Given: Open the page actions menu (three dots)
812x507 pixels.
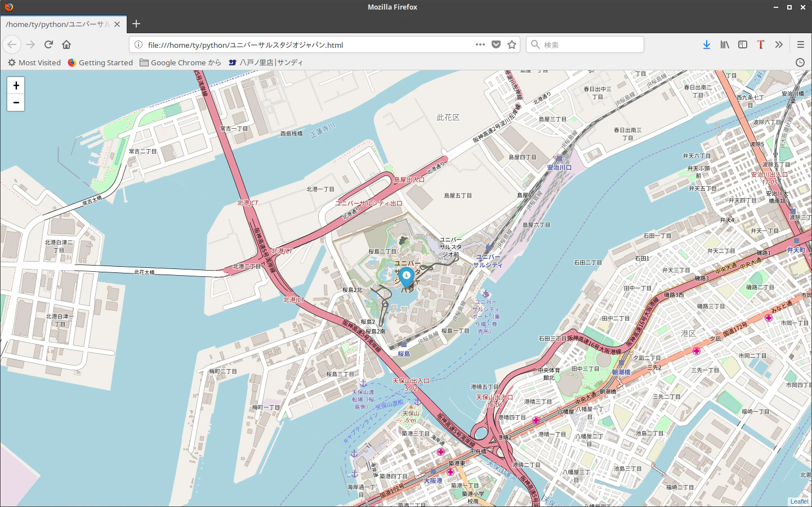Looking at the screenshot, I should 480,44.
